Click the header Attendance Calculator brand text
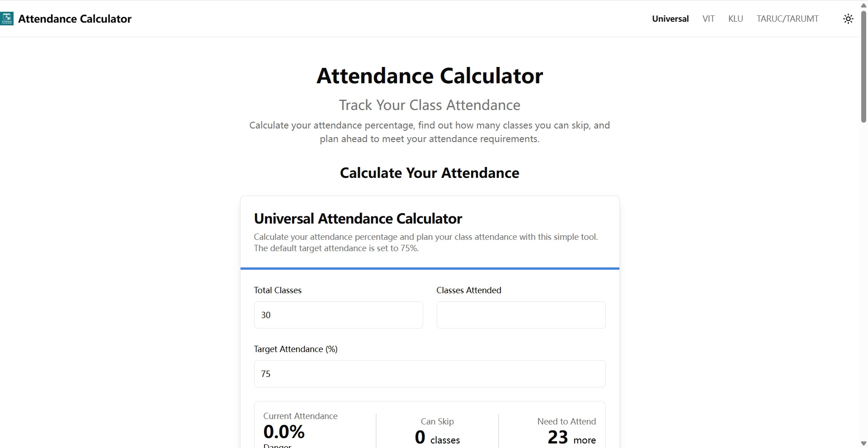The image size is (868, 448). (75, 19)
